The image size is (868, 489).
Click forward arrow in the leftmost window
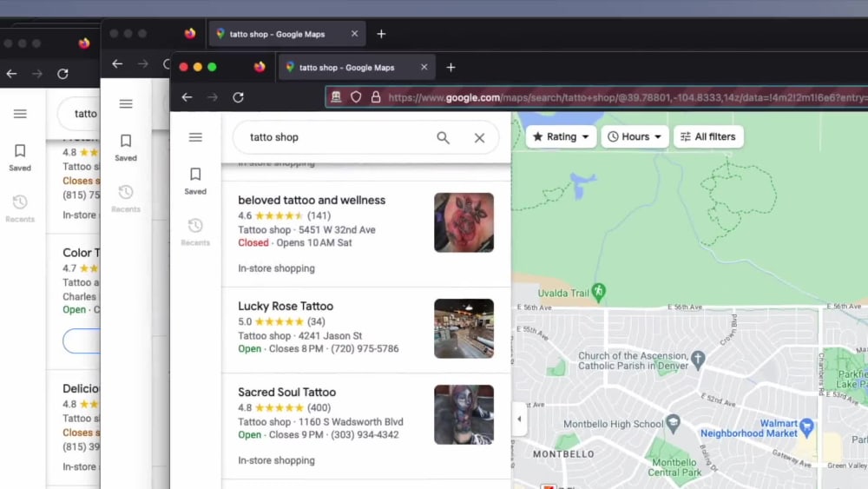(37, 74)
